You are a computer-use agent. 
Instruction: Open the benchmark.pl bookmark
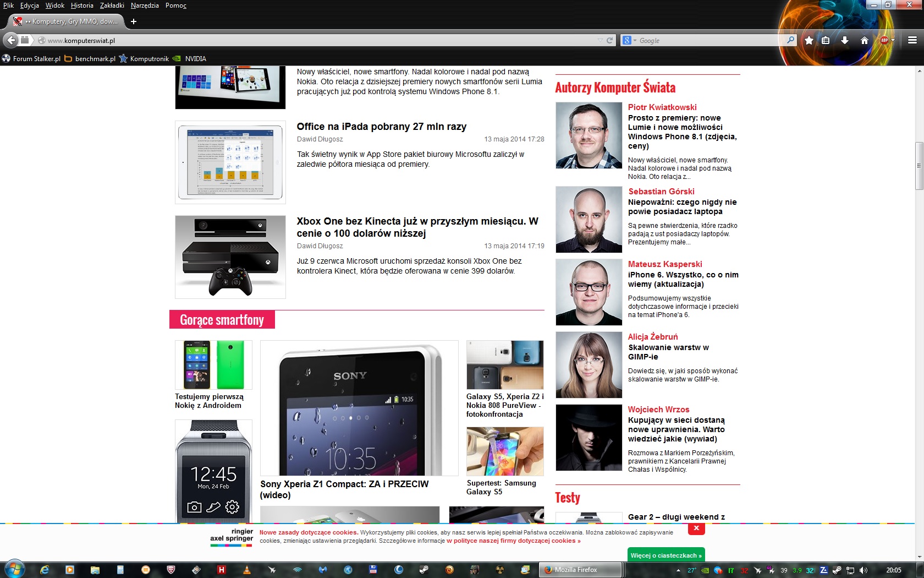pos(90,58)
